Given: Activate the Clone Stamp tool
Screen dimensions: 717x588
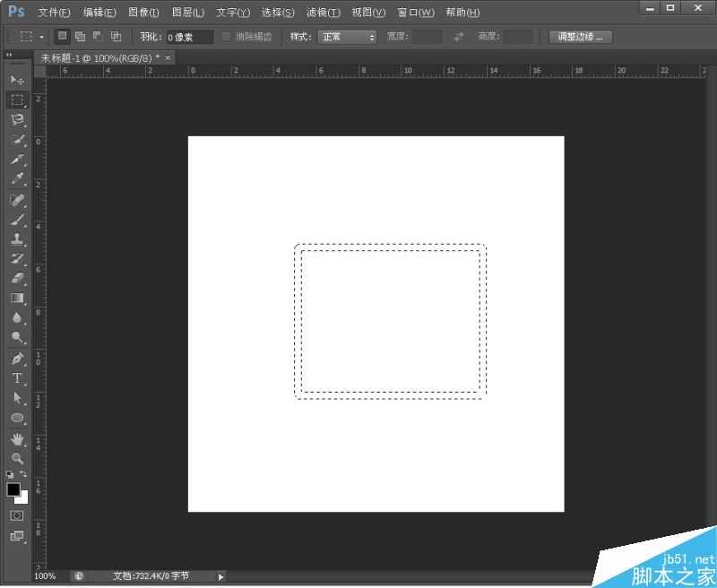Looking at the screenshot, I should click(x=17, y=238).
